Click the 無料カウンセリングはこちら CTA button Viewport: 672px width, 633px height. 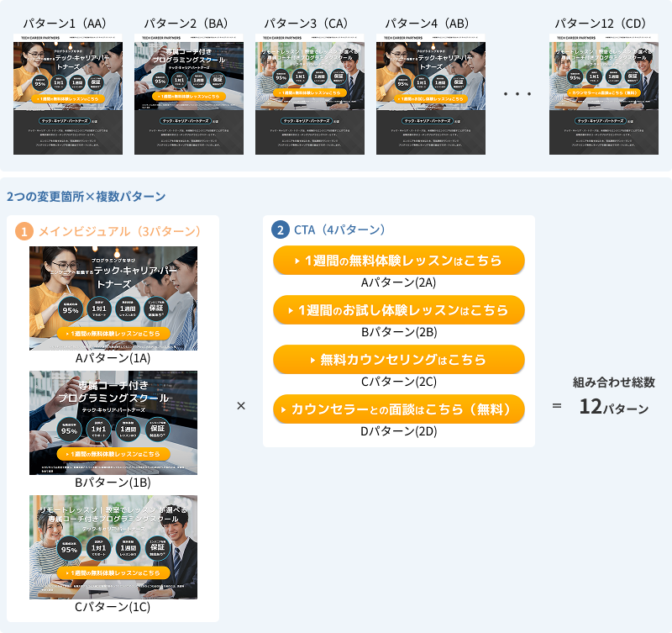click(x=398, y=360)
